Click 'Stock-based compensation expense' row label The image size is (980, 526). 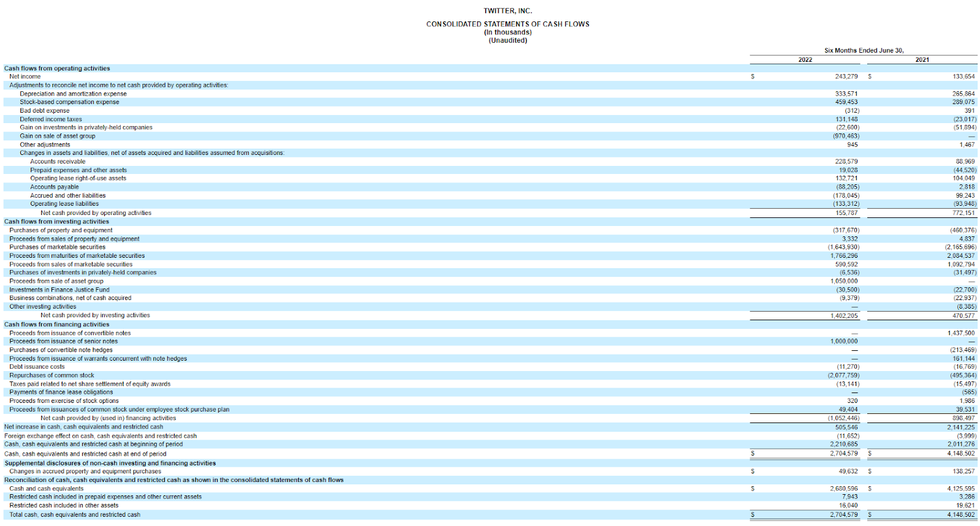(69, 102)
